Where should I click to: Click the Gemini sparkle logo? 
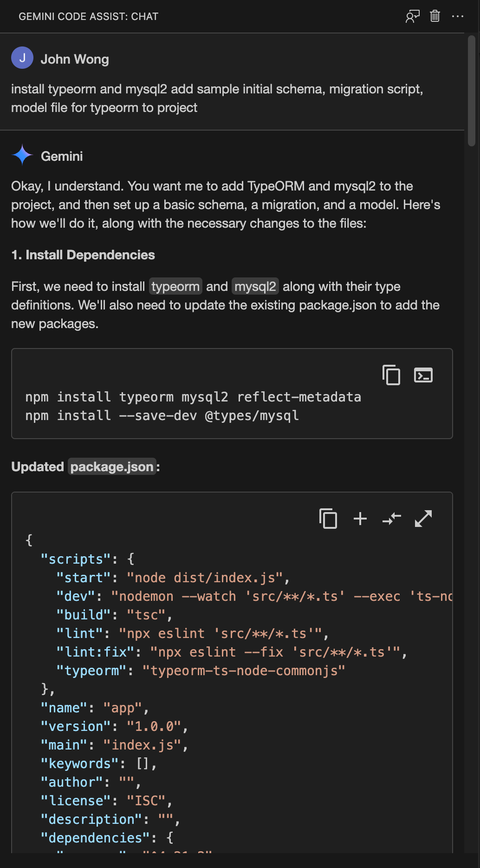(x=22, y=155)
